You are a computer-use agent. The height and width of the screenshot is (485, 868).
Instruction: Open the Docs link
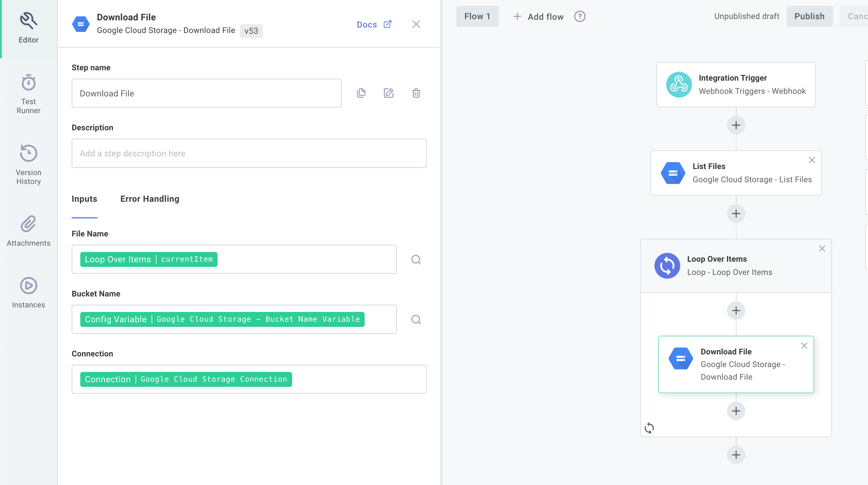(x=374, y=24)
